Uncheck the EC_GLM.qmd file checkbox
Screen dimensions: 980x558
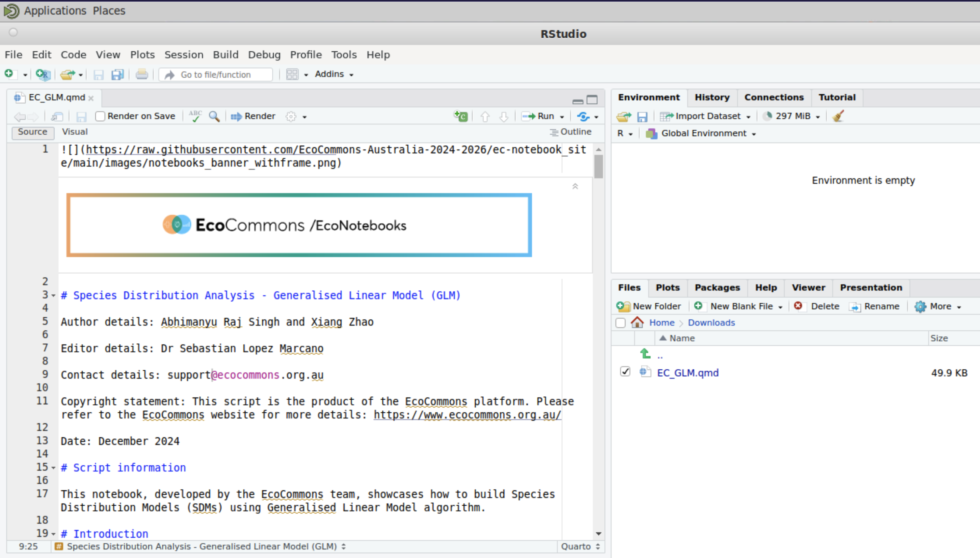tap(625, 372)
